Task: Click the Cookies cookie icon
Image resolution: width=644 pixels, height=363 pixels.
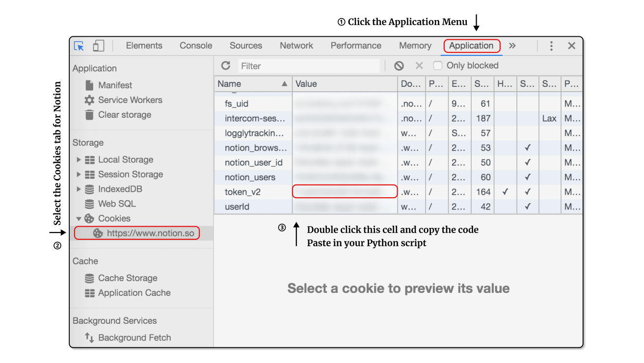Action: pos(89,219)
